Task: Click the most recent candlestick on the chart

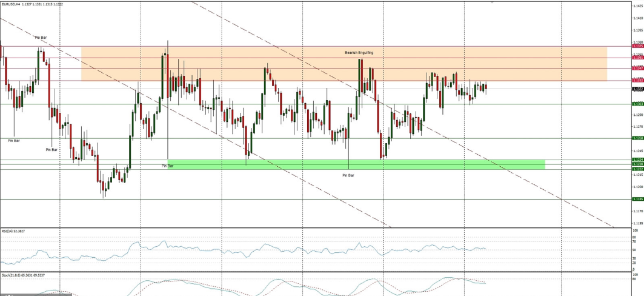Action: click(x=485, y=87)
